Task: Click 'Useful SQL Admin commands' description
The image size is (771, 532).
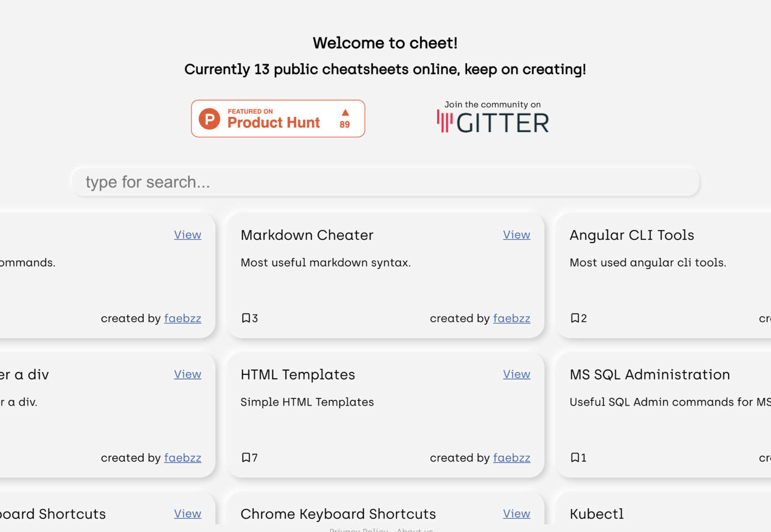Action: tap(670, 402)
